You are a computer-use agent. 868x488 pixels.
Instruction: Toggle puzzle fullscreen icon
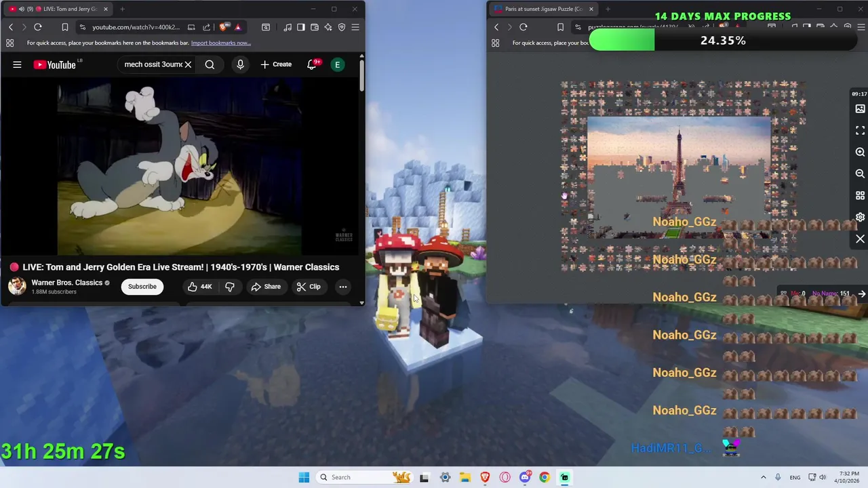point(860,130)
